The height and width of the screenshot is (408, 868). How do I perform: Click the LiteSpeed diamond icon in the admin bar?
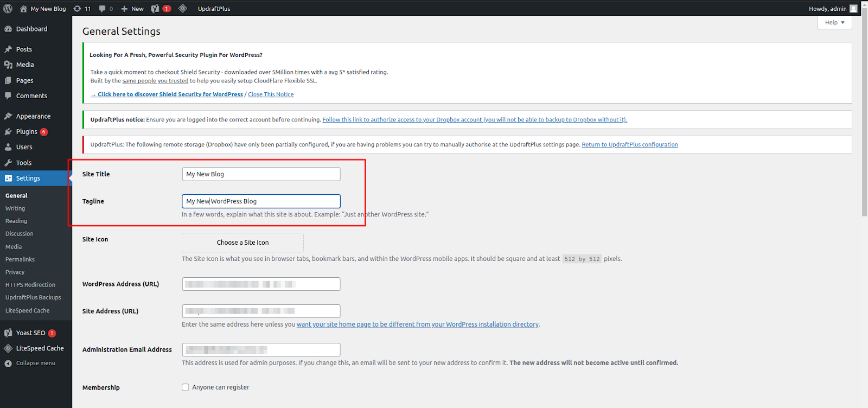click(183, 8)
